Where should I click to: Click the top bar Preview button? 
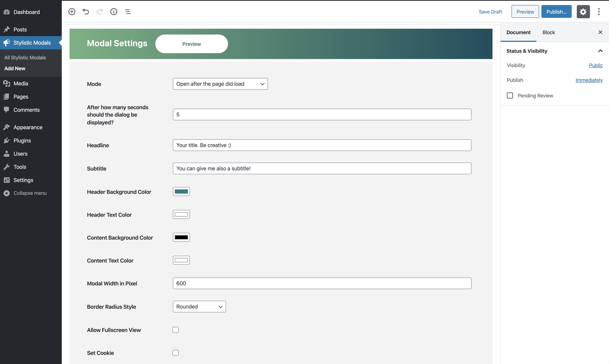(525, 11)
